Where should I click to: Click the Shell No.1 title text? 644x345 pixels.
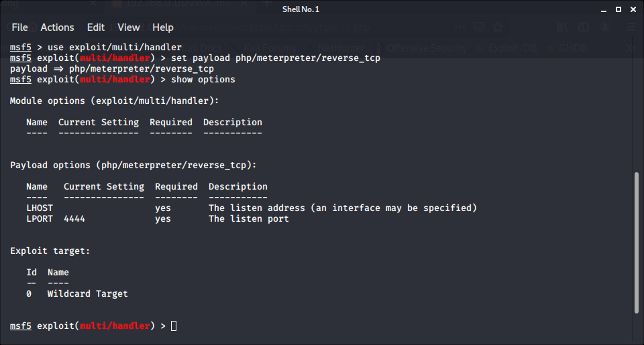click(301, 9)
